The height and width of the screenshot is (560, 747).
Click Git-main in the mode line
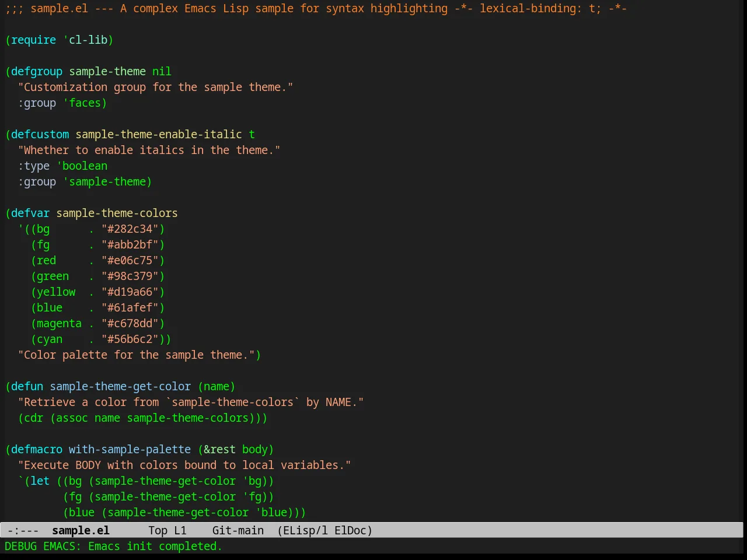238,530
